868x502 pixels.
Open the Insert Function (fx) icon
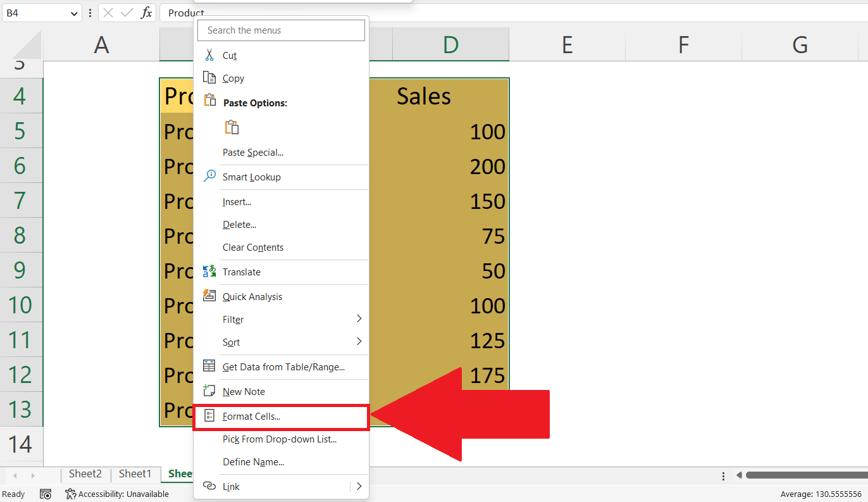coord(147,12)
